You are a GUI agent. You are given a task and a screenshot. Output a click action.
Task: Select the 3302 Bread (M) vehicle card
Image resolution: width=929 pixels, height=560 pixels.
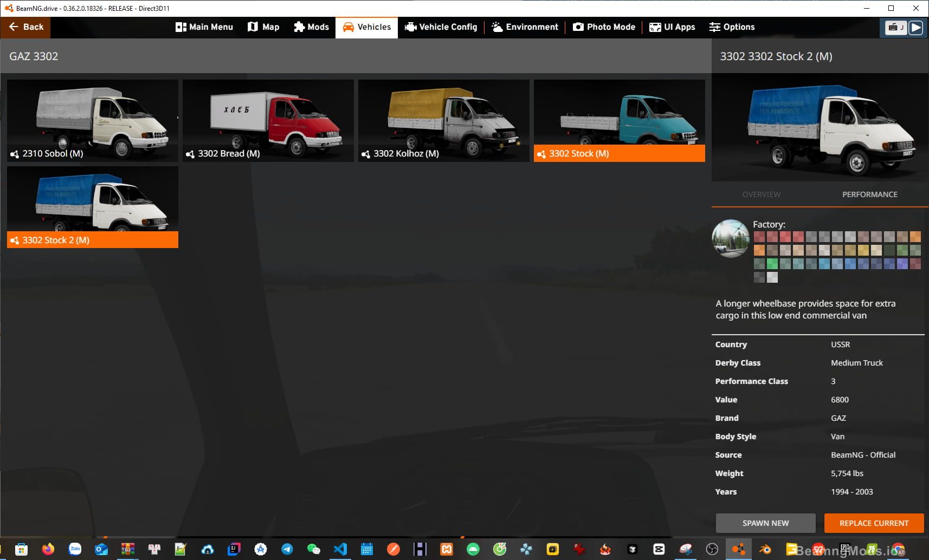tap(268, 121)
